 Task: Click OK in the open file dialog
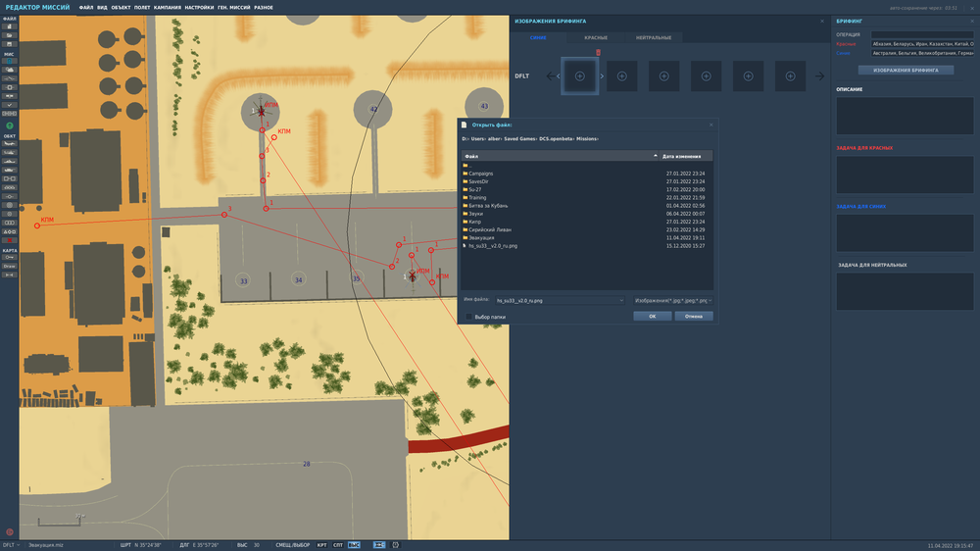[652, 317]
